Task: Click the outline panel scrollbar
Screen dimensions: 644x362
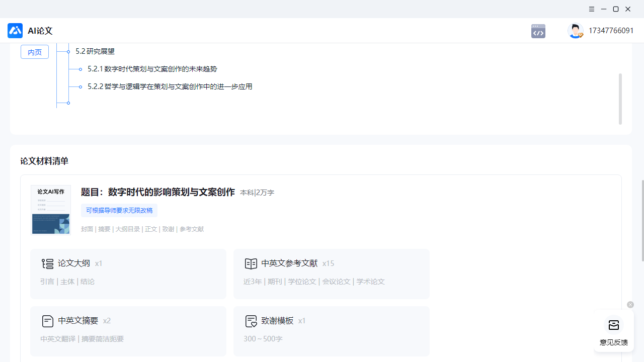Action: [x=620, y=99]
